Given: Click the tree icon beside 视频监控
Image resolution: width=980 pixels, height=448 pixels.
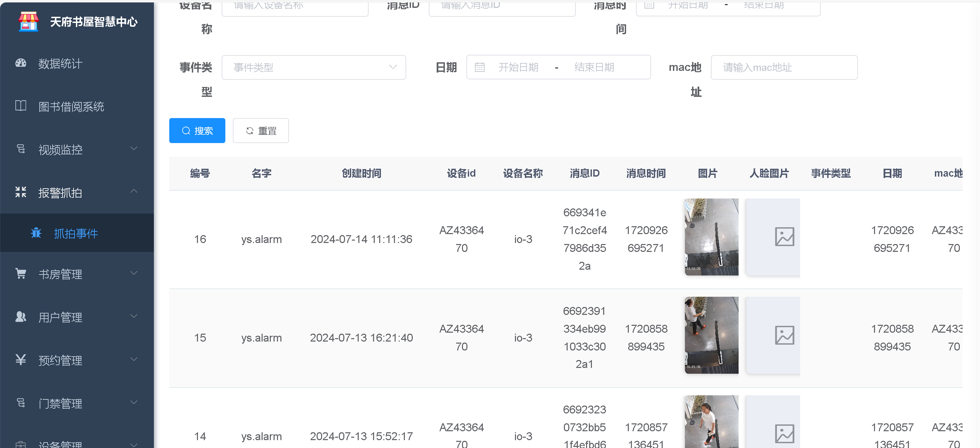Looking at the screenshot, I should [x=21, y=149].
